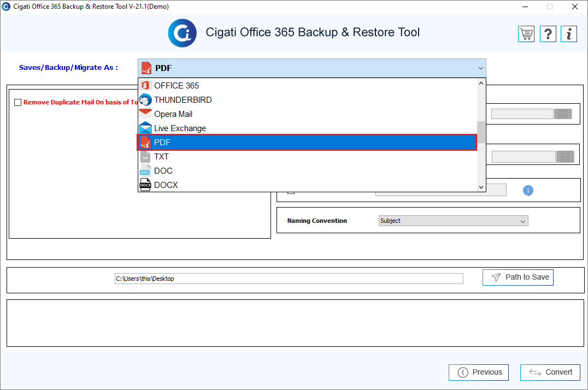Click the Live Exchange icon
Viewport: 588px width, 390px height.
click(x=145, y=128)
